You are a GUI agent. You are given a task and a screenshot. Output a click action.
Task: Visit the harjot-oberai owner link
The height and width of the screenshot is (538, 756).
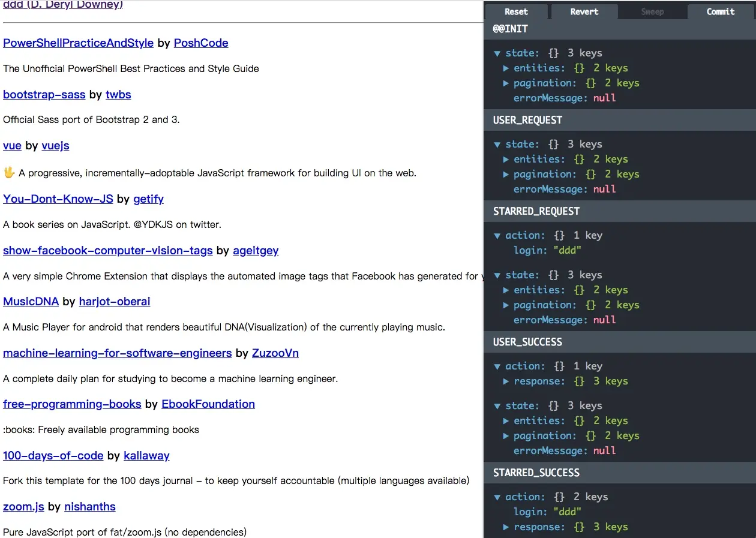pyautogui.click(x=115, y=302)
